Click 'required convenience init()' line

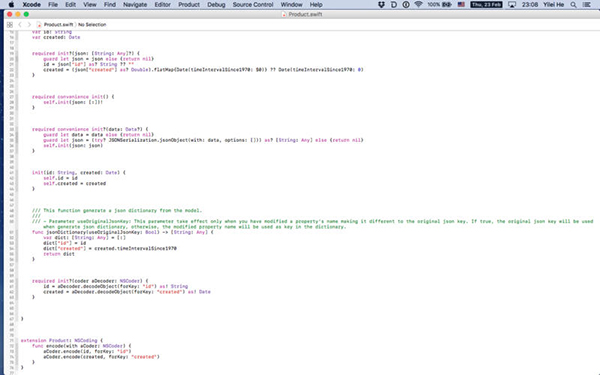(73, 96)
